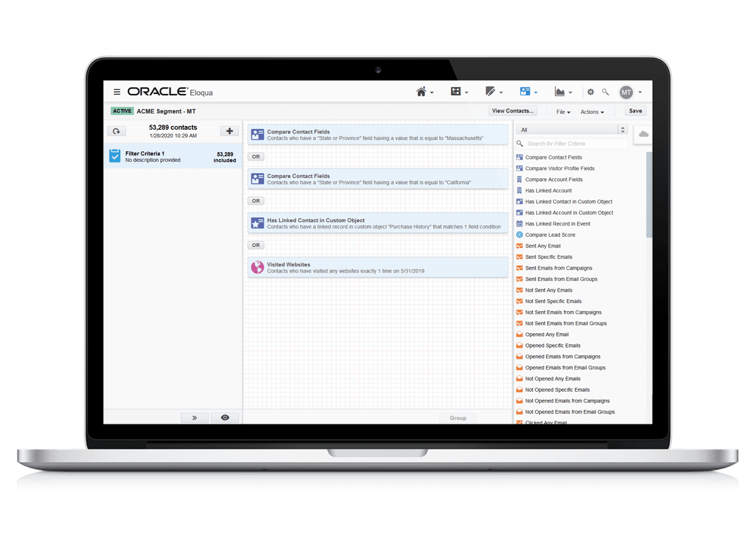
Task: Click Has Linked Record in Event icon
Action: [520, 224]
